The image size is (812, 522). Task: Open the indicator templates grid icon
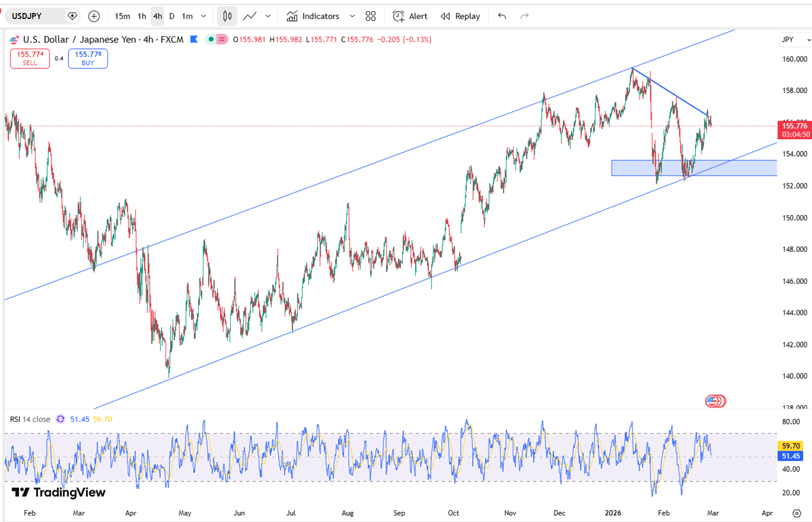pos(370,16)
